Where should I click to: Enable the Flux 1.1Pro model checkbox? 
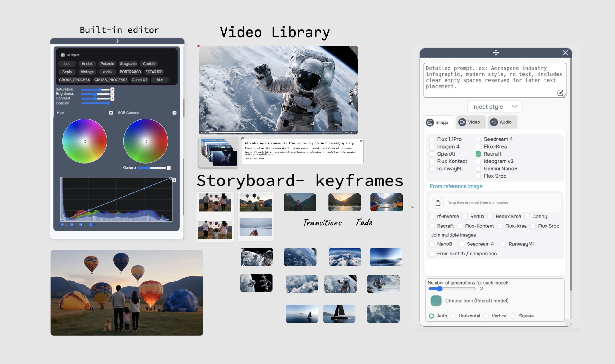(x=432, y=139)
